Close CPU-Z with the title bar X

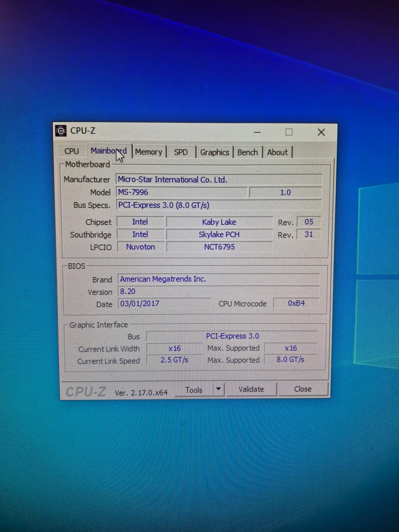(x=321, y=132)
